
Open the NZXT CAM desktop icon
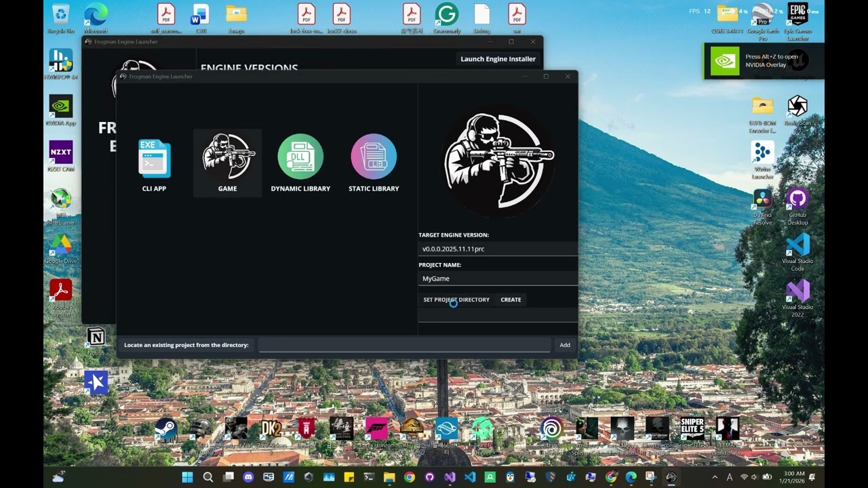(x=60, y=156)
